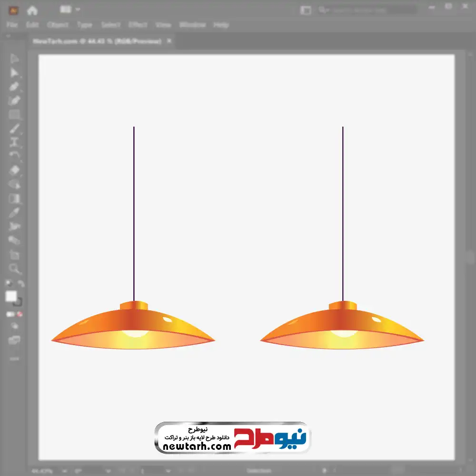This screenshot has height=476, width=476.
Task: Select the Pen tool
Action: (14, 87)
